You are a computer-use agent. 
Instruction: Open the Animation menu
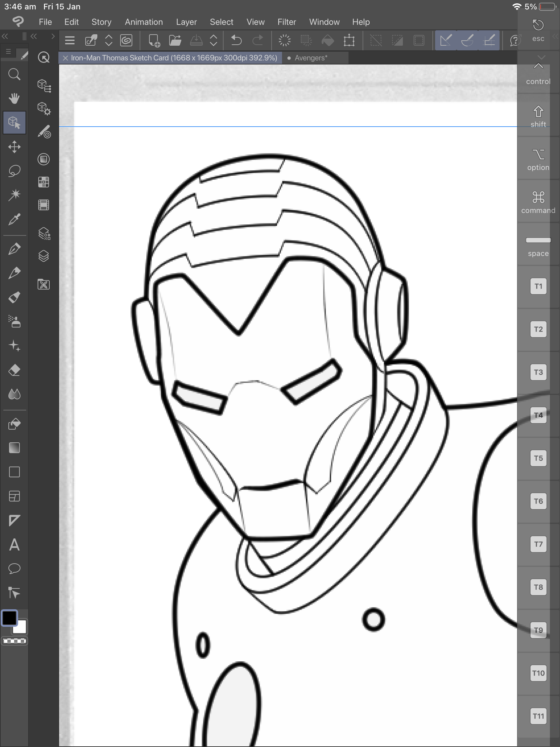pos(144,22)
